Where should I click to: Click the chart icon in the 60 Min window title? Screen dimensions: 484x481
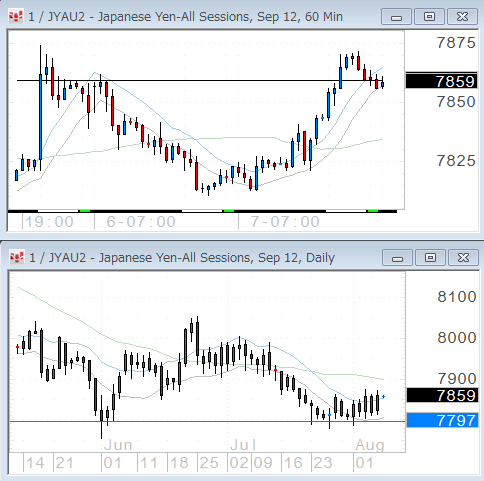tap(16, 16)
